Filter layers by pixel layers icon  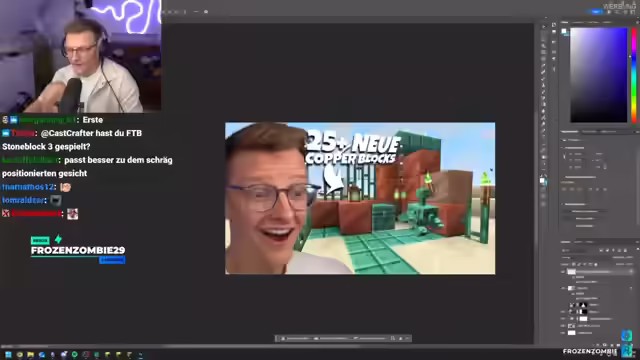click(x=601, y=250)
